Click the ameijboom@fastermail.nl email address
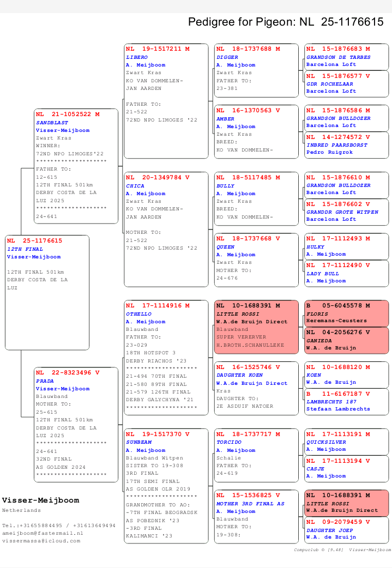The image size is (392, 568). pos(43,533)
